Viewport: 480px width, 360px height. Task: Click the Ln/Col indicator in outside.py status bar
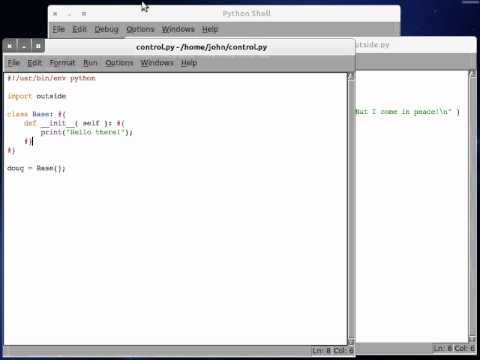pyautogui.click(x=454, y=348)
